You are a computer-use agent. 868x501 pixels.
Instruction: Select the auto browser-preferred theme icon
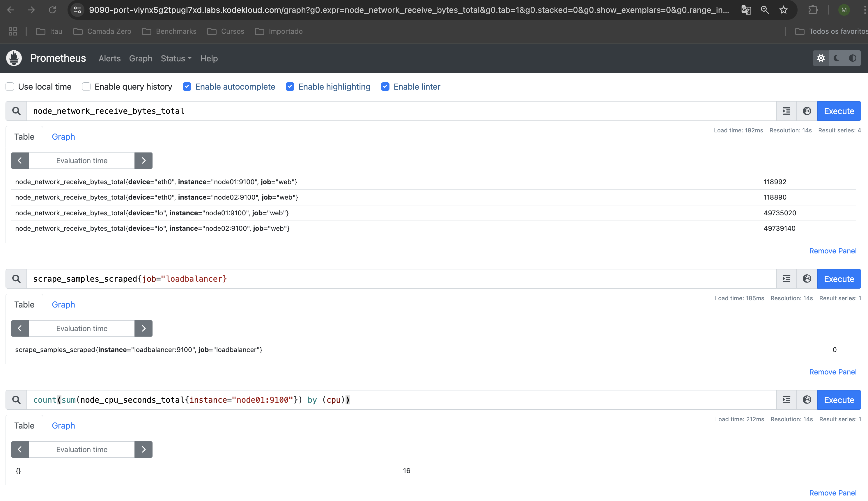pyautogui.click(x=852, y=58)
